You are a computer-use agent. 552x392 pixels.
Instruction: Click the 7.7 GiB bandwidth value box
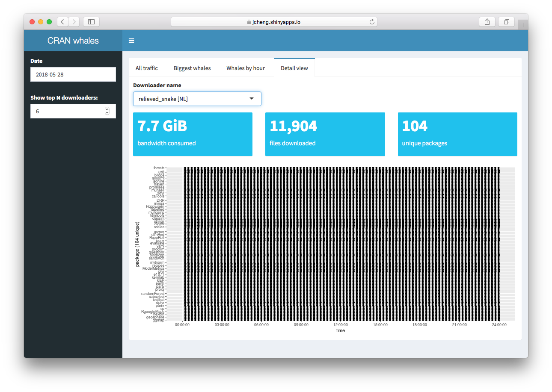coord(193,134)
